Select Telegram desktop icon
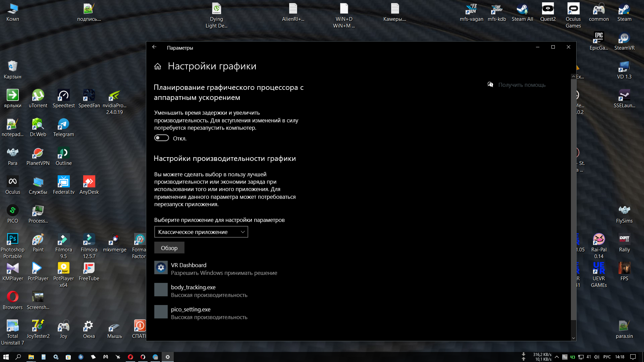This screenshot has width=644, height=362. point(63,127)
